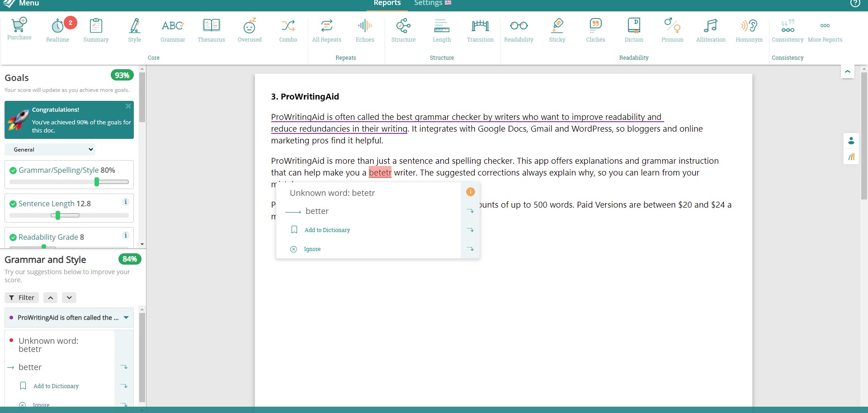Run the Overused words report
868x413 pixels.
click(x=250, y=30)
